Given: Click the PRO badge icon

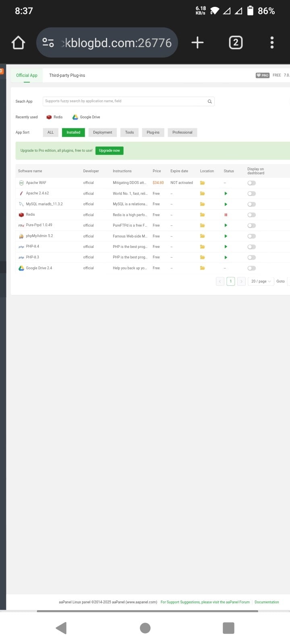Looking at the screenshot, I should pos(263,75).
